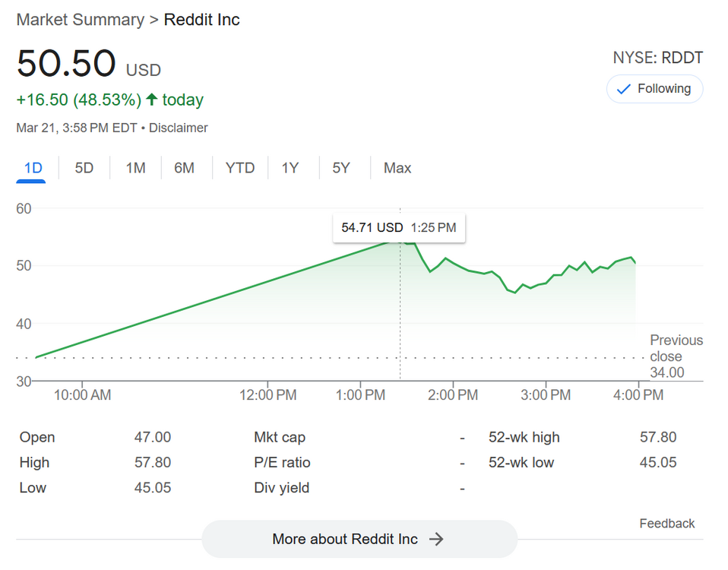The image size is (728, 570).
Task: Show the 1M price chart
Action: click(135, 168)
